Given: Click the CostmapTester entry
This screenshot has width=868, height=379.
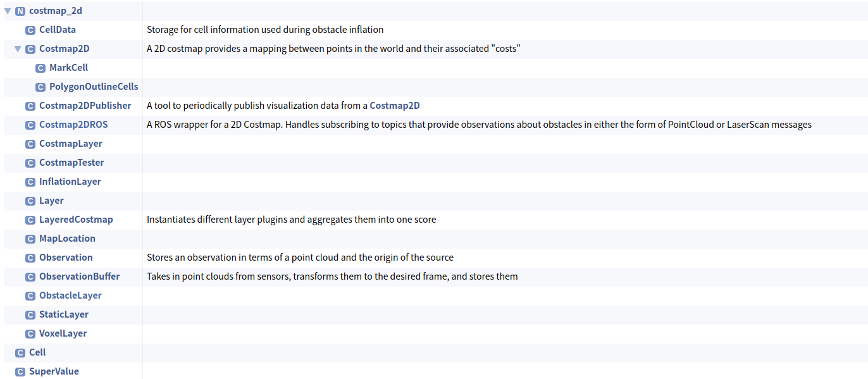Looking at the screenshot, I should click(71, 163).
